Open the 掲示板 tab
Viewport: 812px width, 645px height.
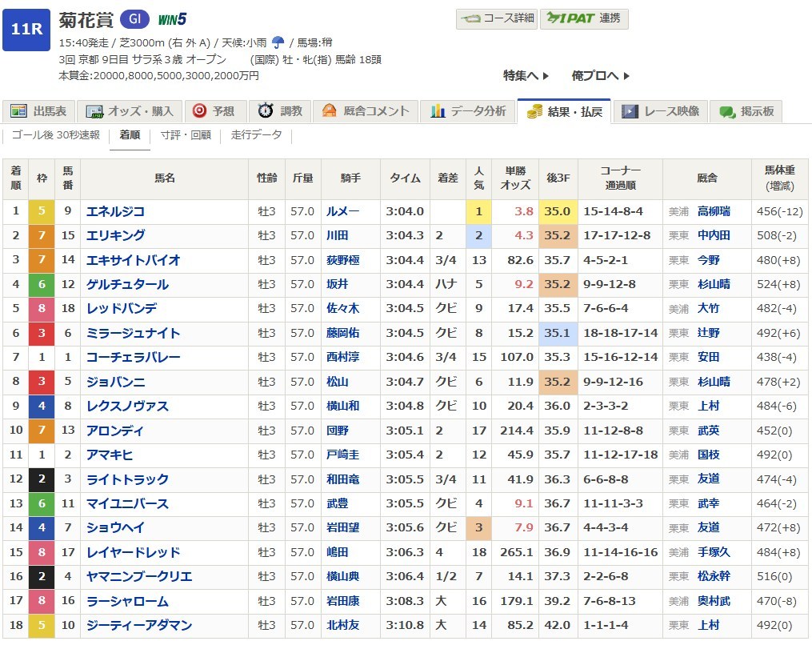(x=747, y=111)
